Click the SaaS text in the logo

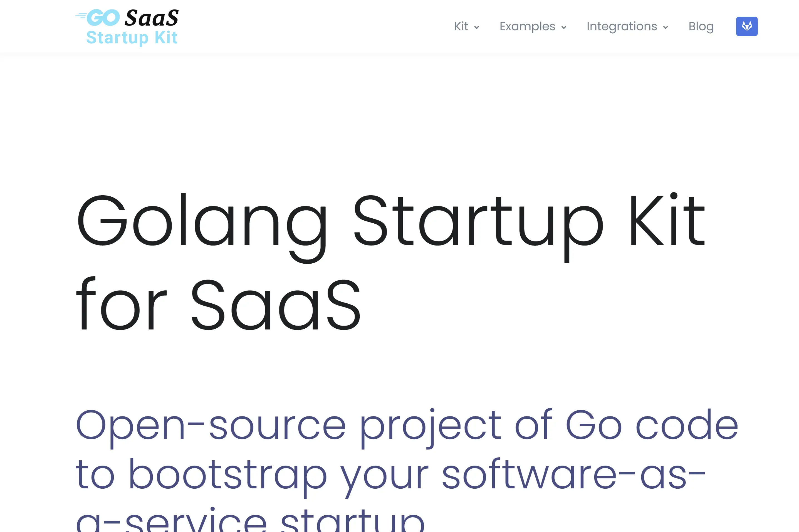[152, 18]
